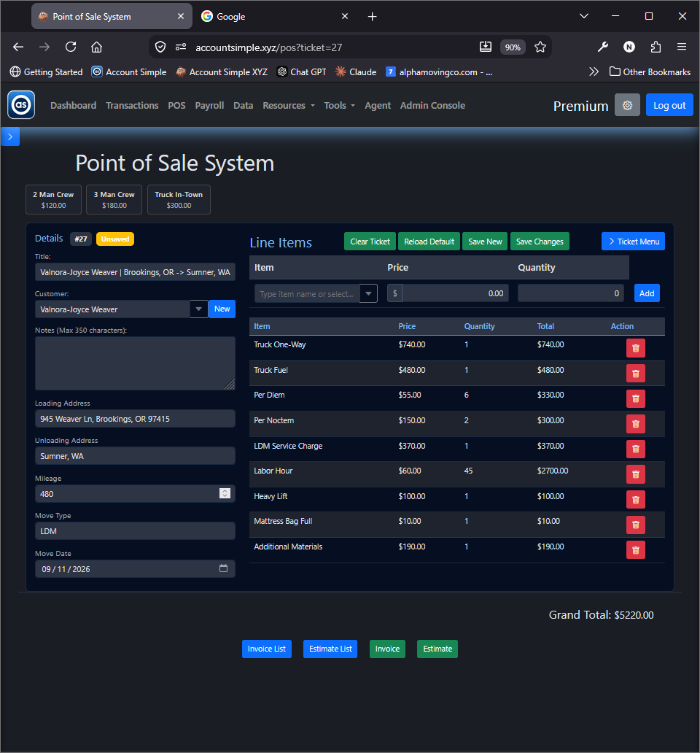This screenshot has width=700, height=753.
Task: Click Reload Default
Action: [429, 242]
